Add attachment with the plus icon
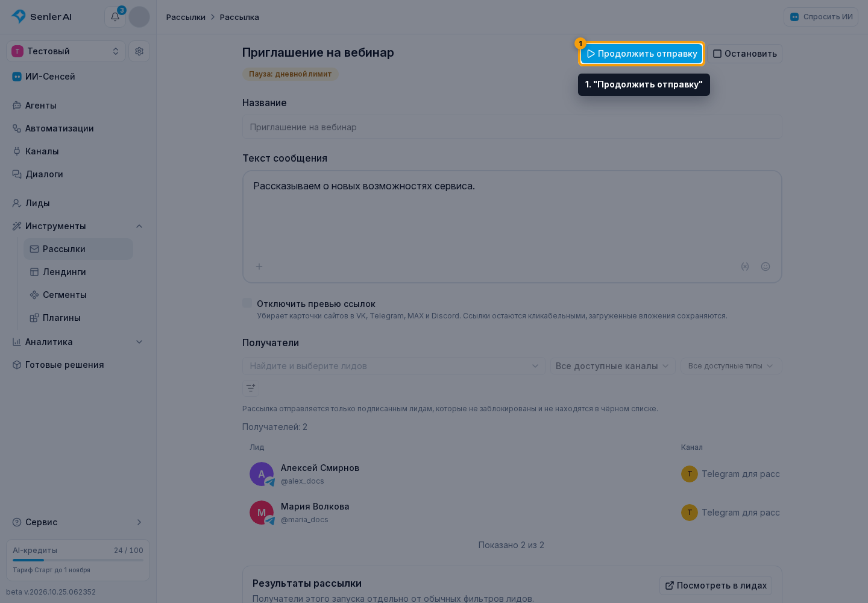The height and width of the screenshot is (603, 868). [x=259, y=267]
